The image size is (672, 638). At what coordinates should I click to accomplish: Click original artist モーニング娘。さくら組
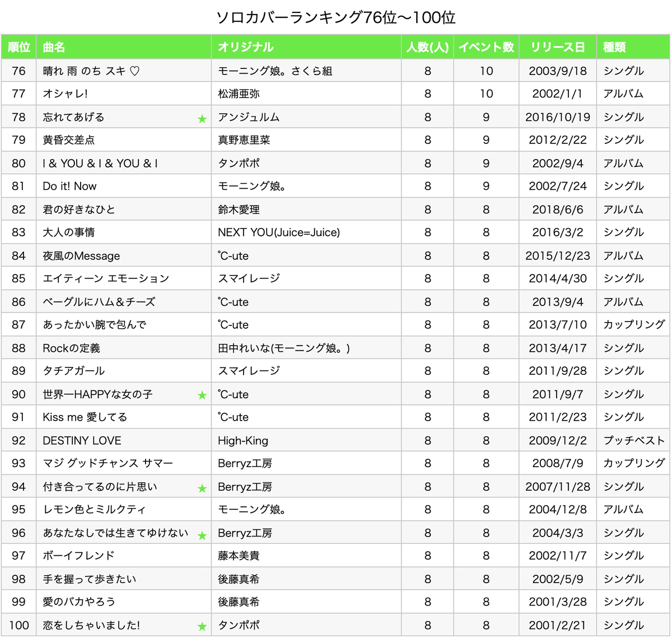tap(275, 71)
